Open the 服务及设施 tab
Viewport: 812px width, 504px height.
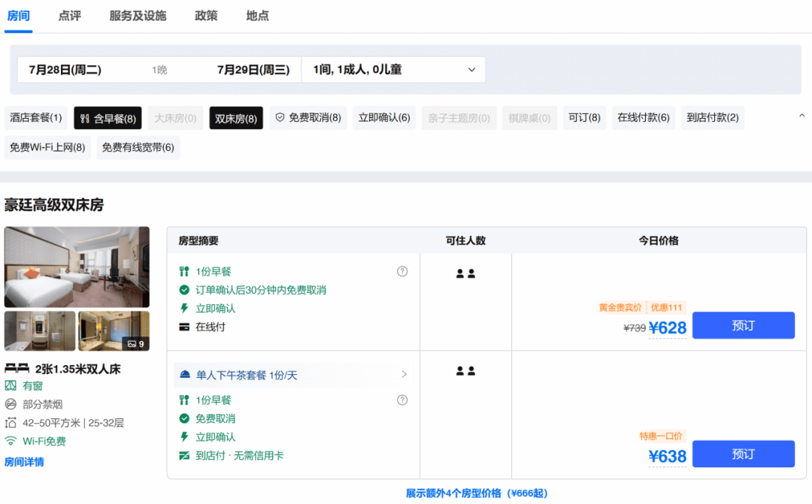(x=138, y=16)
